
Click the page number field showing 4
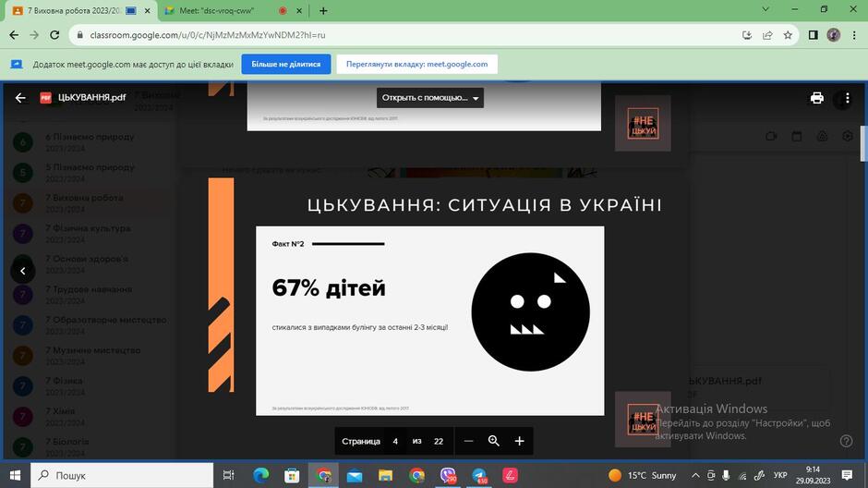(x=395, y=441)
